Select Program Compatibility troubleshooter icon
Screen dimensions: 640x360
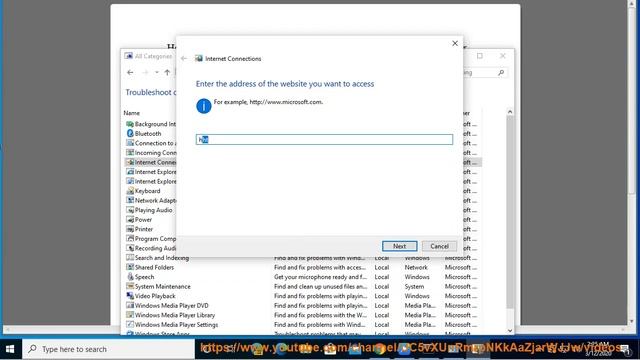click(x=130, y=239)
